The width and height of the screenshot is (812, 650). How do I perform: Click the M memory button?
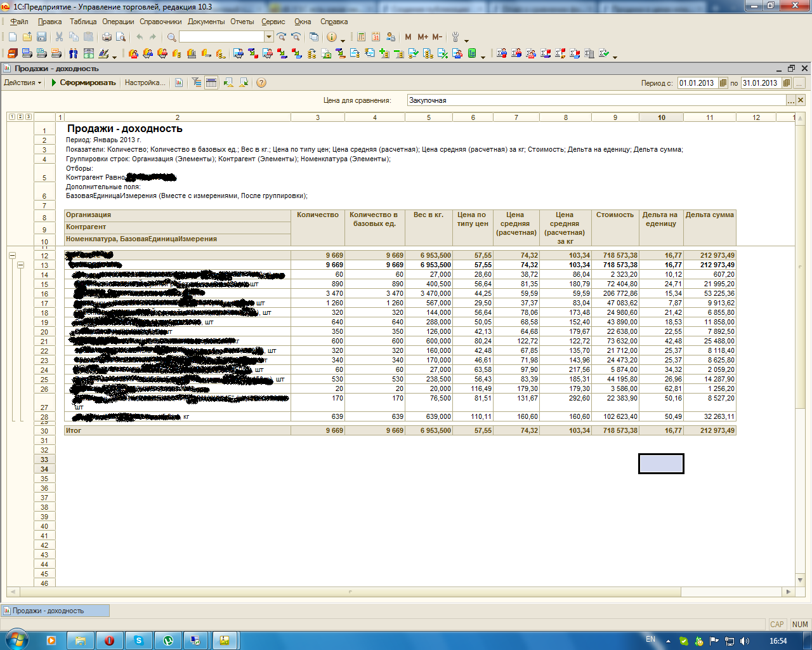click(408, 37)
